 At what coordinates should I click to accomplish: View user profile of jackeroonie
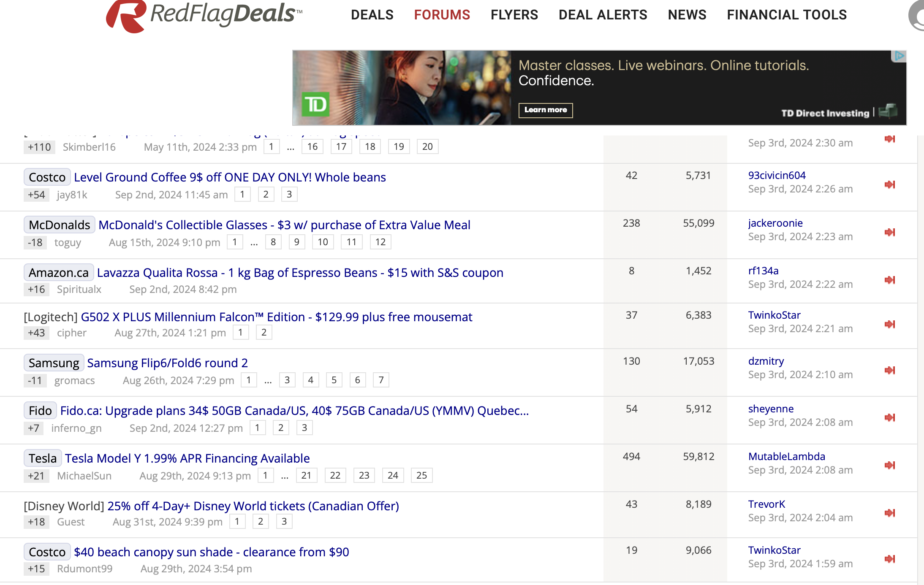point(775,223)
